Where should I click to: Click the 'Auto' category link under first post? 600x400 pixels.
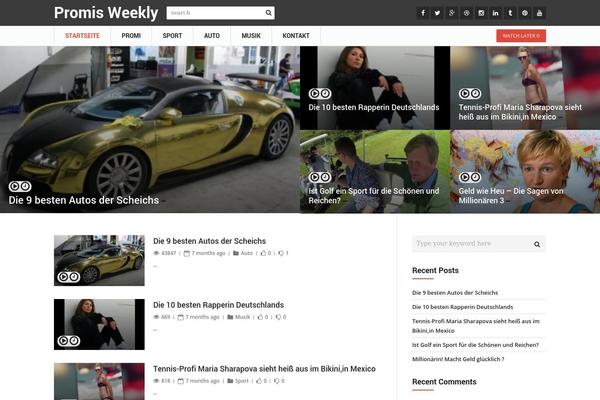click(x=246, y=253)
